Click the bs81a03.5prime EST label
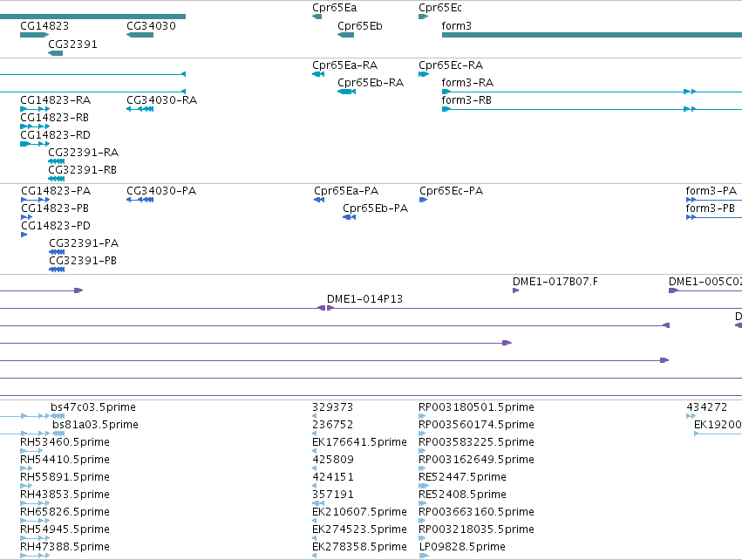The image size is (742, 560). pos(96,425)
